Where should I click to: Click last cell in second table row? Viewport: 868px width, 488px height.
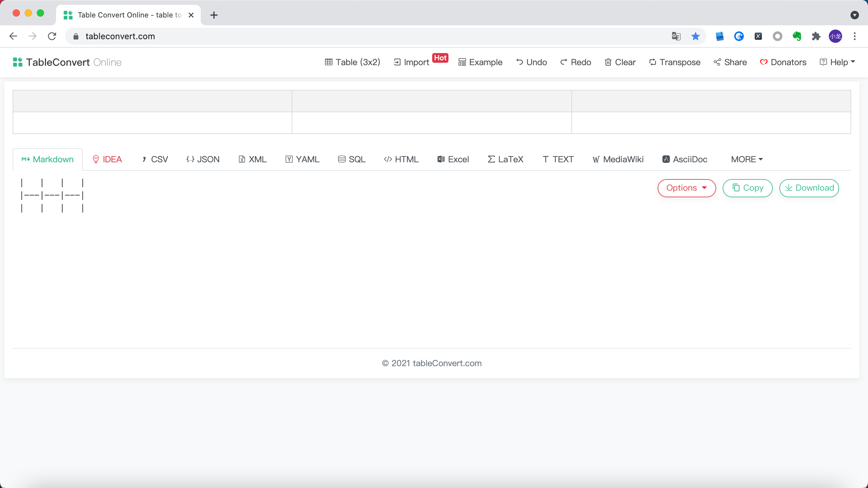(x=711, y=123)
